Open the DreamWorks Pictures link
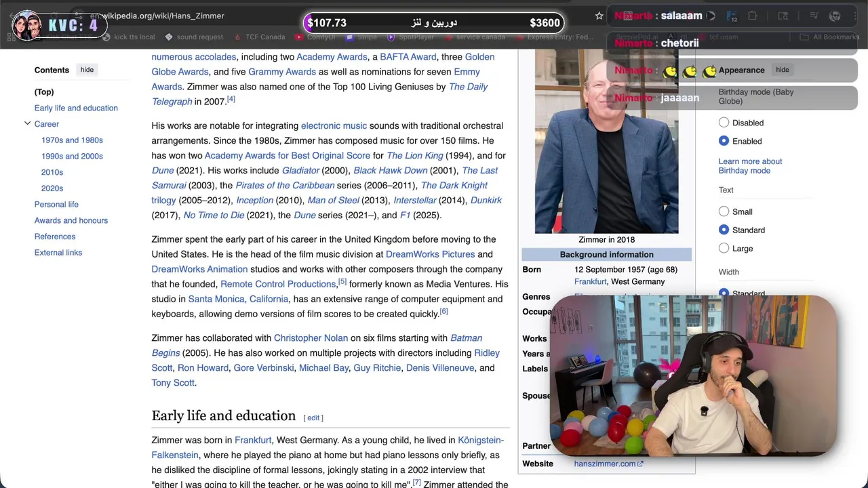868x488 pixels. click(430, 254)
